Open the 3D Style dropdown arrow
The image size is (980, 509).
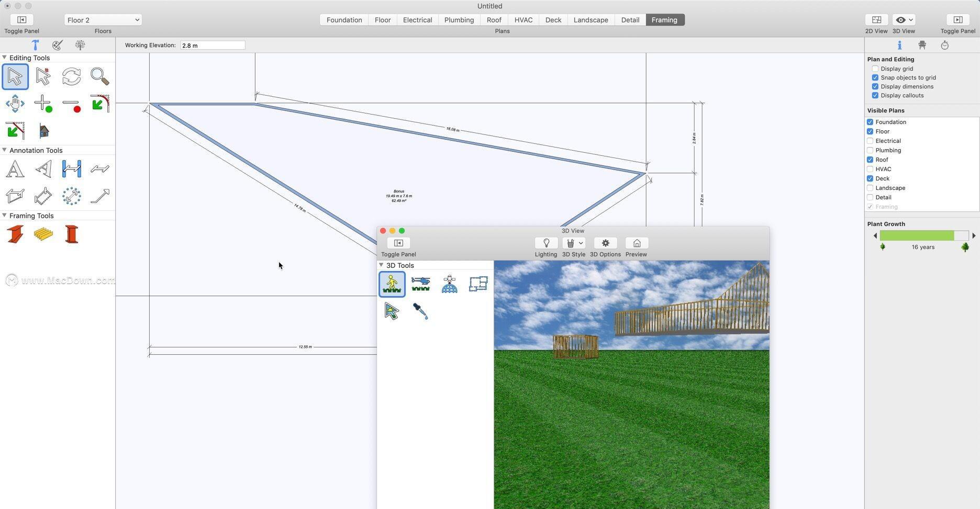tap(581, 243)
